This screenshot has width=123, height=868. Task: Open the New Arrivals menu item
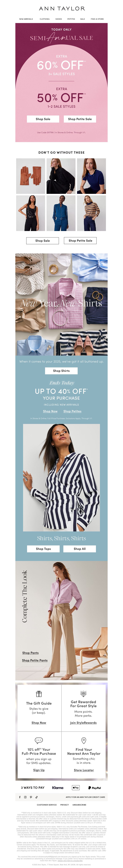26,19
